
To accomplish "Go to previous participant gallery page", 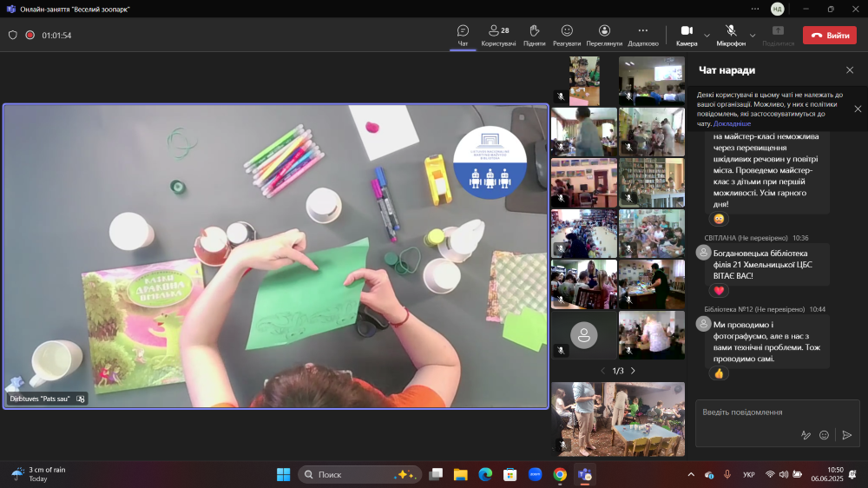I will 603,371.
